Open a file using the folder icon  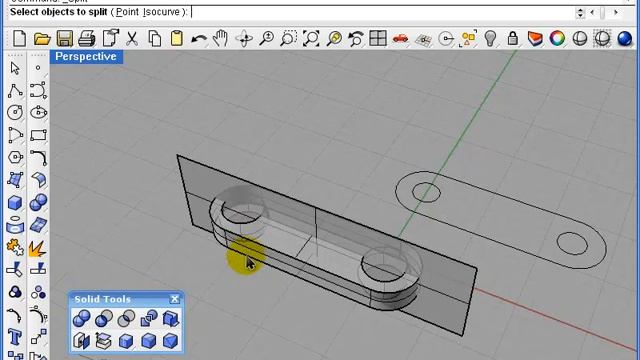(42, 39)
